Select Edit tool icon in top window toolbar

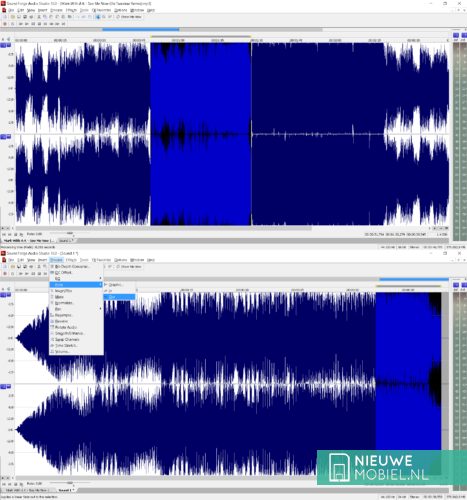[98, 17]
